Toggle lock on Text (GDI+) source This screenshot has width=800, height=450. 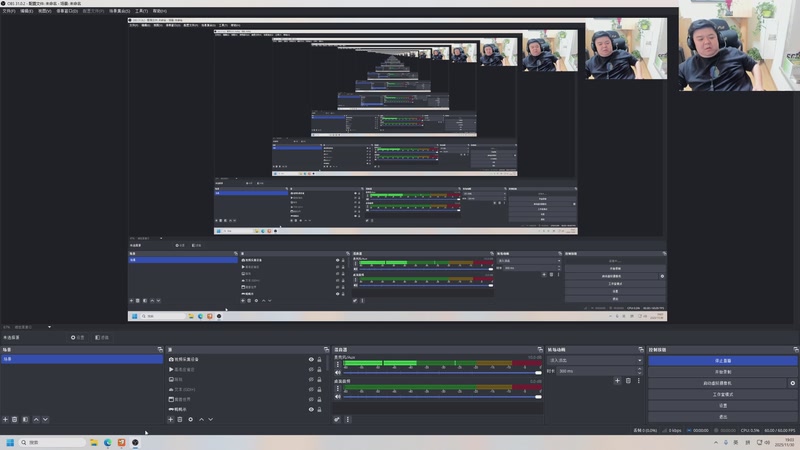[x=319, y=389]
